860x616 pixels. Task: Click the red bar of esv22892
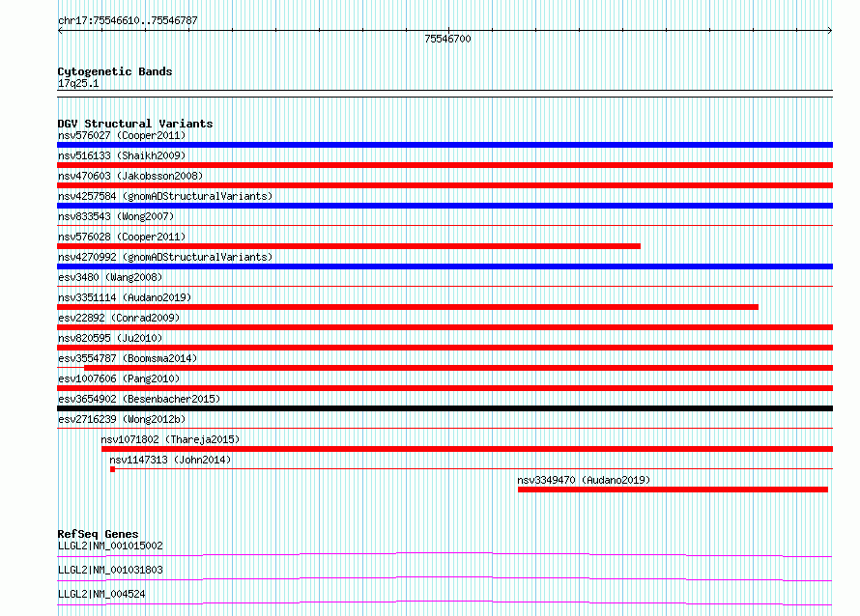444,327
